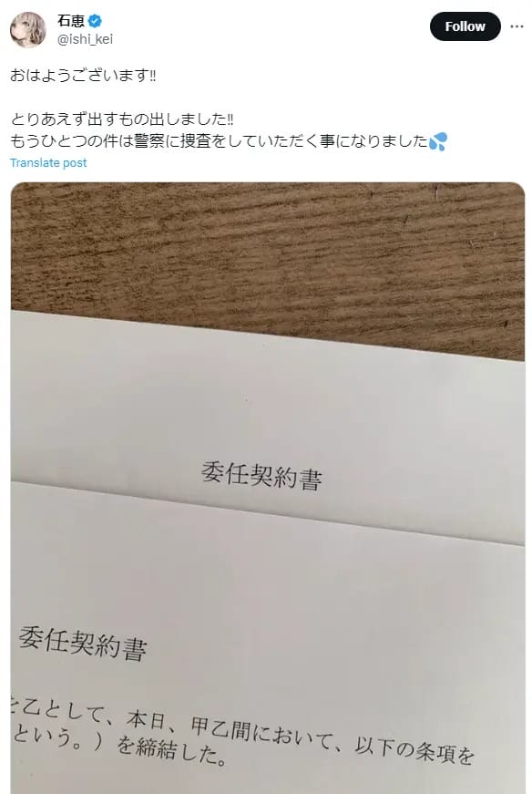The width and height of the screenshot is (532, 794).
Task: Follow the @ishi_kei account
Action: [465, 26]
